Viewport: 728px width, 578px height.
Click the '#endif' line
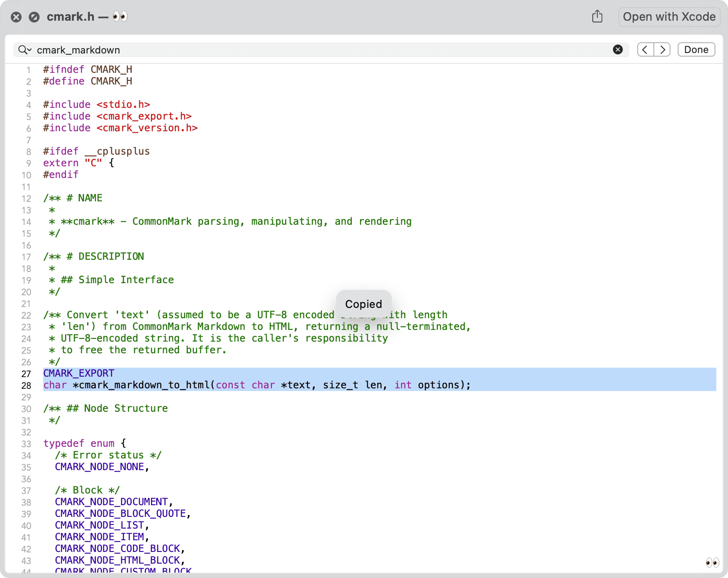[61, 175]
